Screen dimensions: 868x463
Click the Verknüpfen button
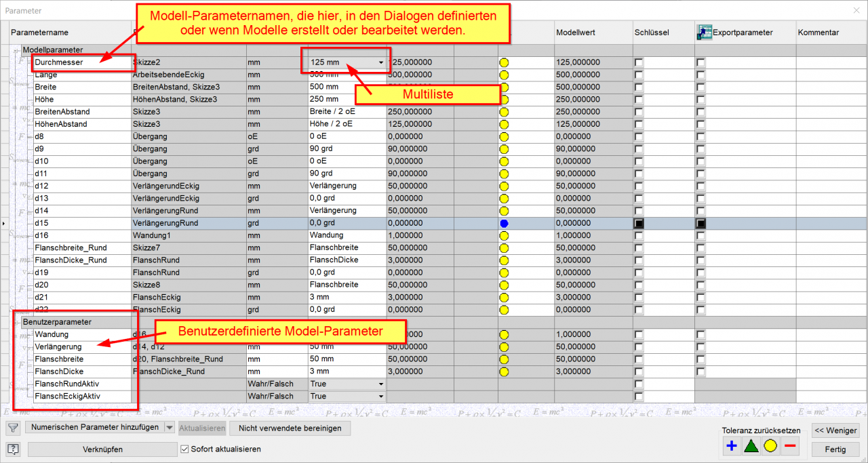coord(102,449)
